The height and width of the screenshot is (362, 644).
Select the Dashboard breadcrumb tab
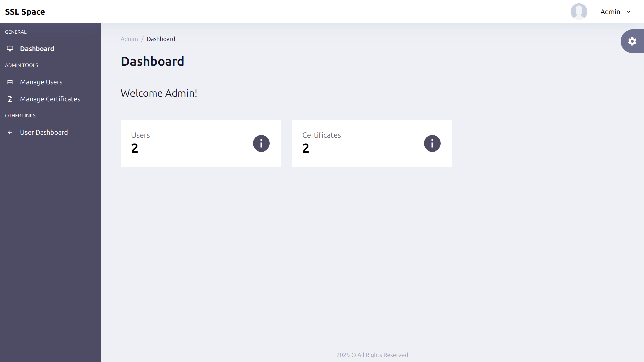161,39
